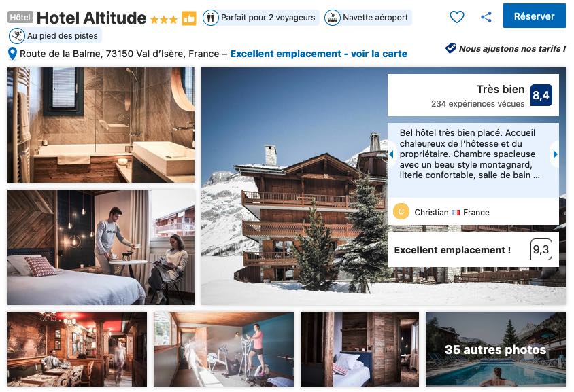View the restaurant dining room photo
The width and height of the screenshot is (574, 392).
click(x=78, y=349)
